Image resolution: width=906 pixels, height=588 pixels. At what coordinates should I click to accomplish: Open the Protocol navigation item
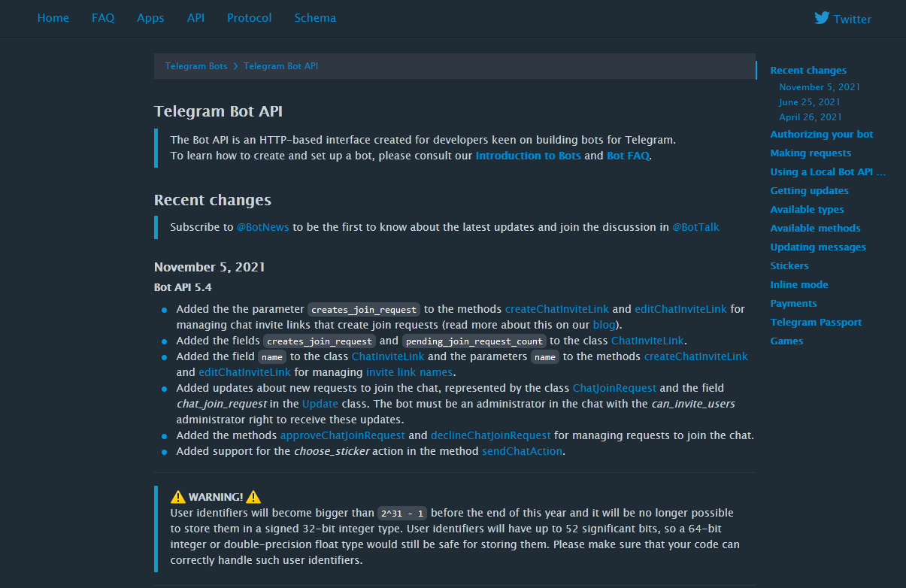pos(250,18)
